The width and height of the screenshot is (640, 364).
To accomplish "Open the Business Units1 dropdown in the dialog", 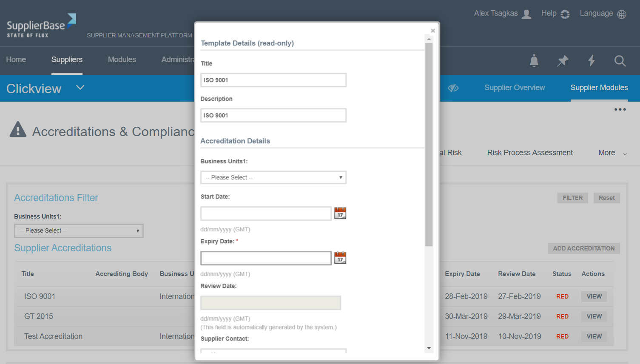I will coord(273,177).
